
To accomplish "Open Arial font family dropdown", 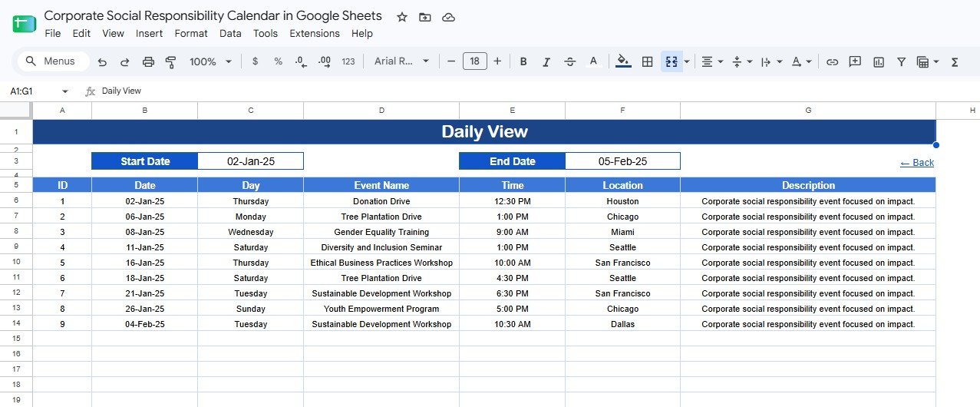I will tap(401, 61).
